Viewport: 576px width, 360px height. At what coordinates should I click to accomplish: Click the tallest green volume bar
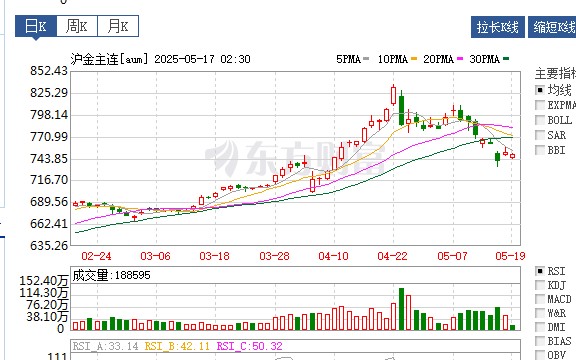point(402,309)
